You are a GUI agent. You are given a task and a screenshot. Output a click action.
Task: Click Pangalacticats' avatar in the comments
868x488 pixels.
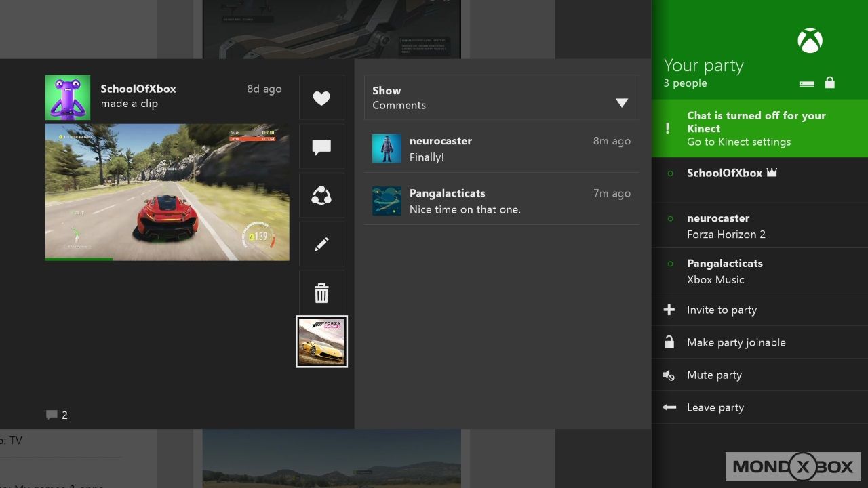click(x=387, y=201)
